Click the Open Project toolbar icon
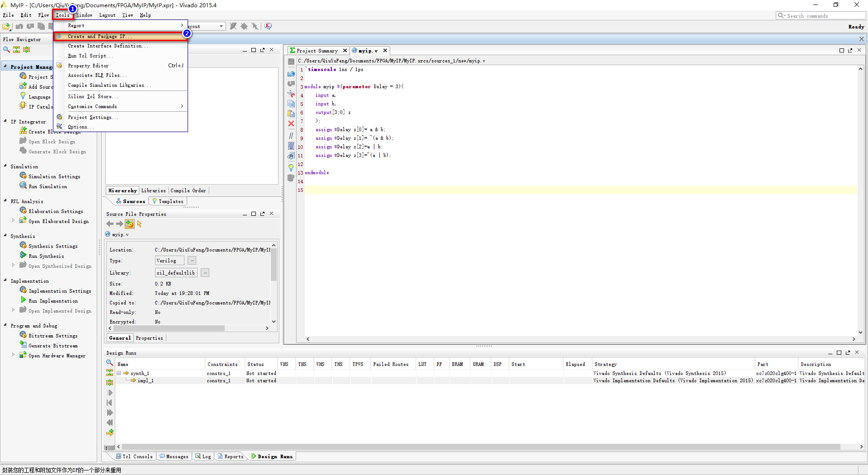Viewport: 868px width, 475px height. pos(7,26)
